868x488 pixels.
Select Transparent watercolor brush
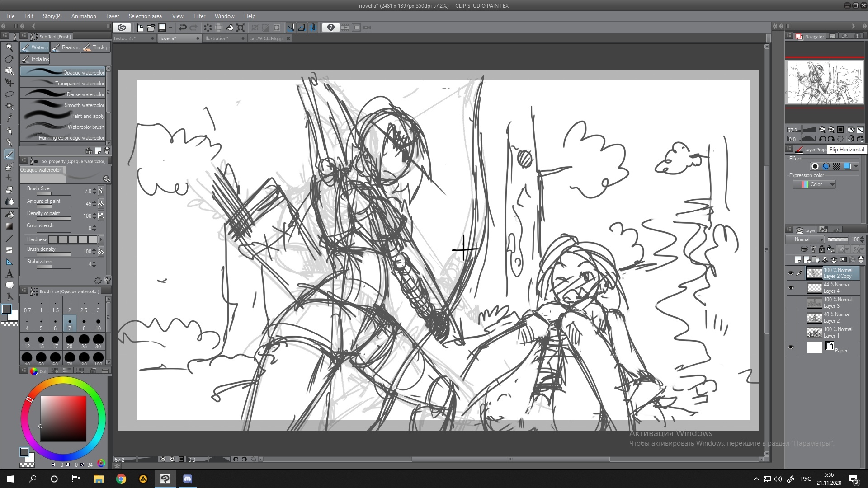point(63,84)
